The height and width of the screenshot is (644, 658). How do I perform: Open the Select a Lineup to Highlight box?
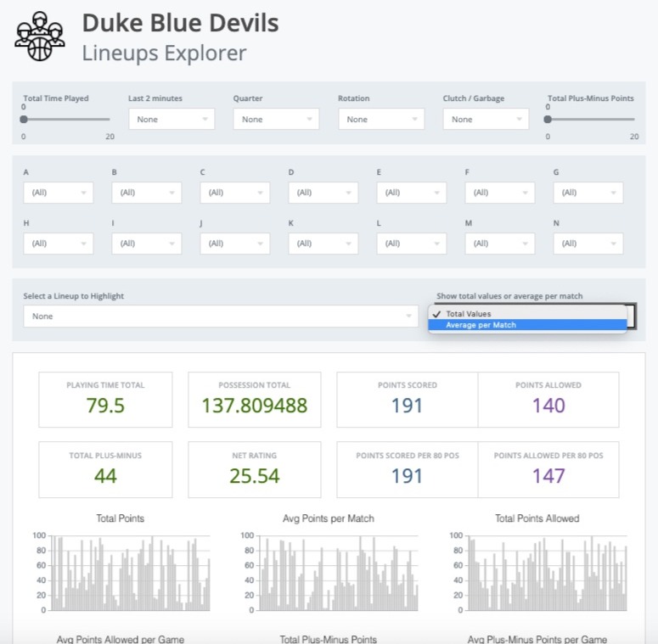coord(221,316)
